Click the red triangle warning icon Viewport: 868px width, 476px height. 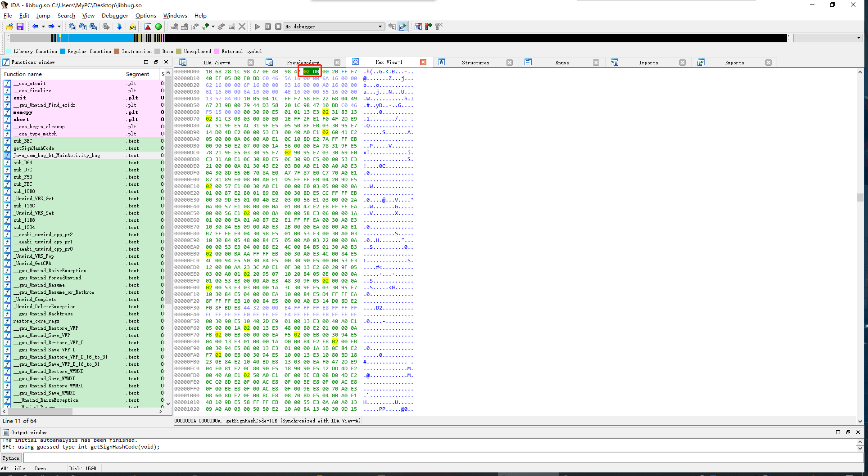coord(148,27)
